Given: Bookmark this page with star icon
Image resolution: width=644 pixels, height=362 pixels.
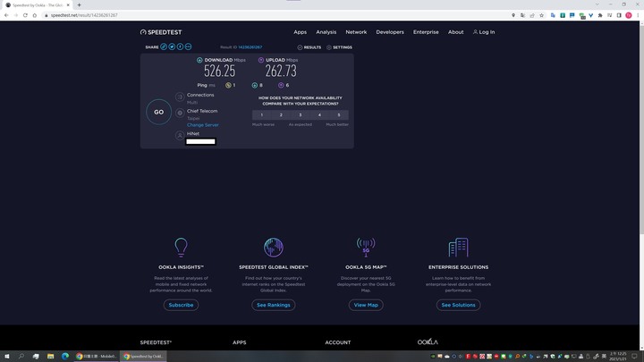Looking at the screenshot, I should pyautogui.click(x=542, y=15).
